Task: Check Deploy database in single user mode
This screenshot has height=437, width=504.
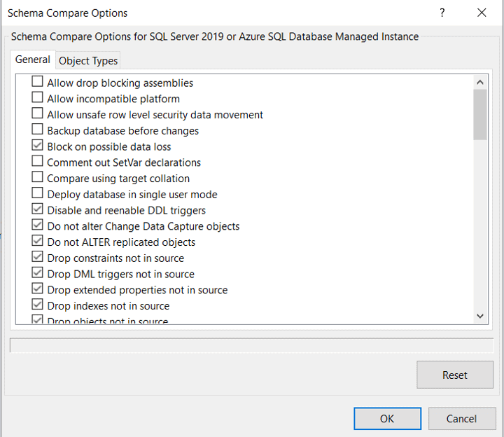Action: (37, 193)
